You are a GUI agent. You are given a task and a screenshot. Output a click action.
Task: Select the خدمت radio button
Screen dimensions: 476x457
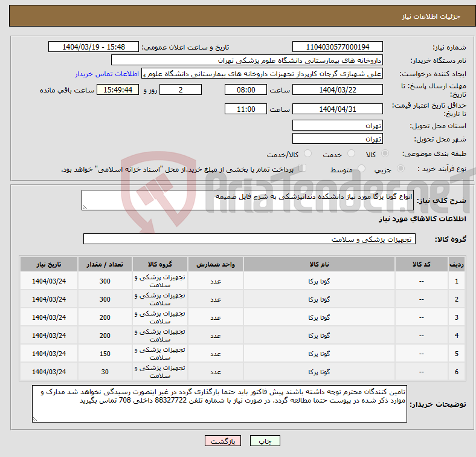[x=351, y=154]
